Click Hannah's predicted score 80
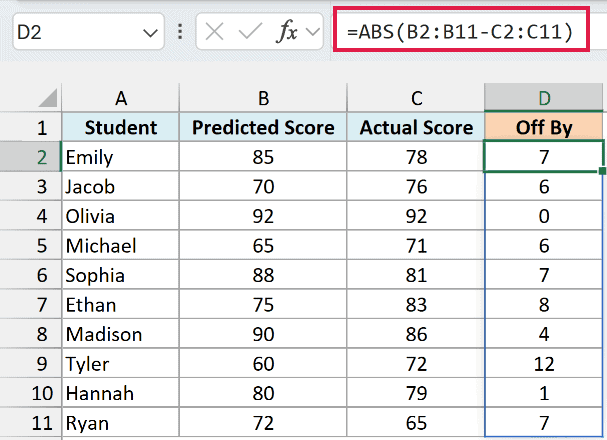Image resolution: width=607 pixels, height=440 pixels. 263,393
